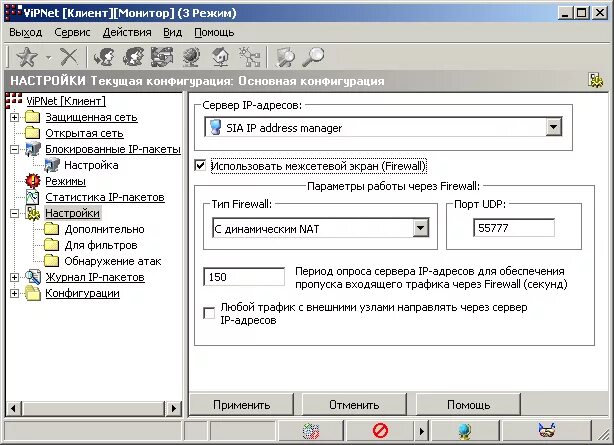Open the Действия menu
The width and height of the screenshot is (614, 445).
pos(127,32)
